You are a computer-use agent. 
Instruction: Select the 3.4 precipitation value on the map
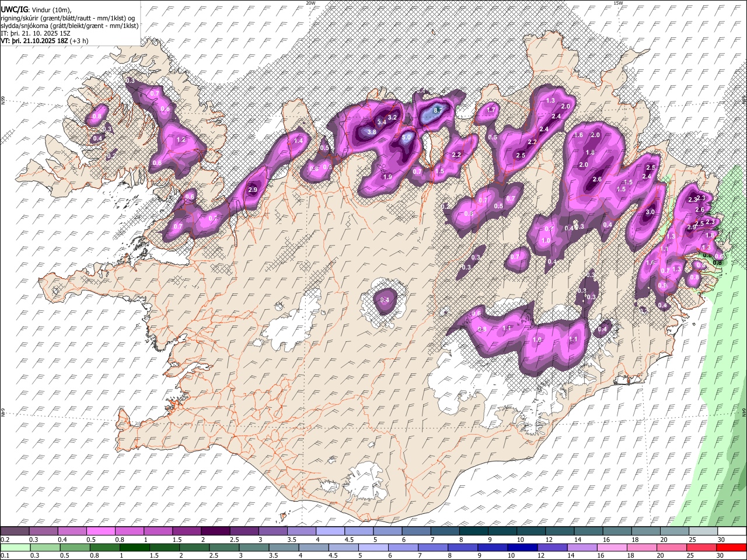[x=382, y=122]
